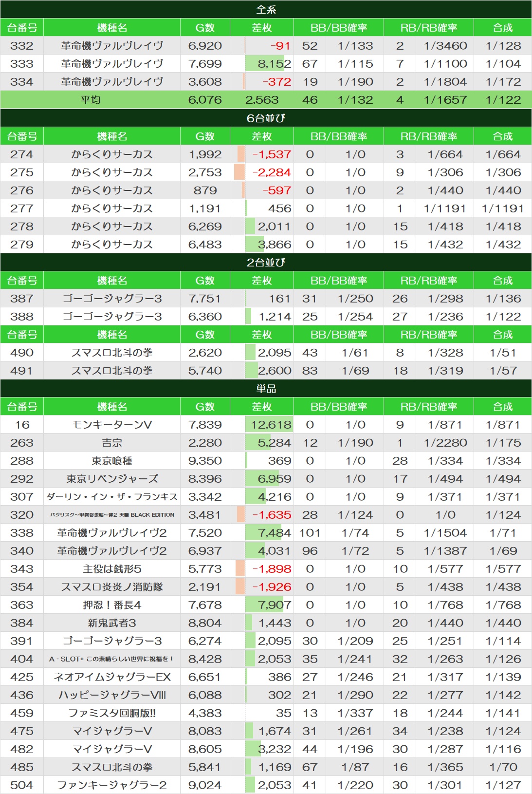This screenshot has height=794, width=532.
Task: Click the 6台並び section header
Action: pos(266,118)
